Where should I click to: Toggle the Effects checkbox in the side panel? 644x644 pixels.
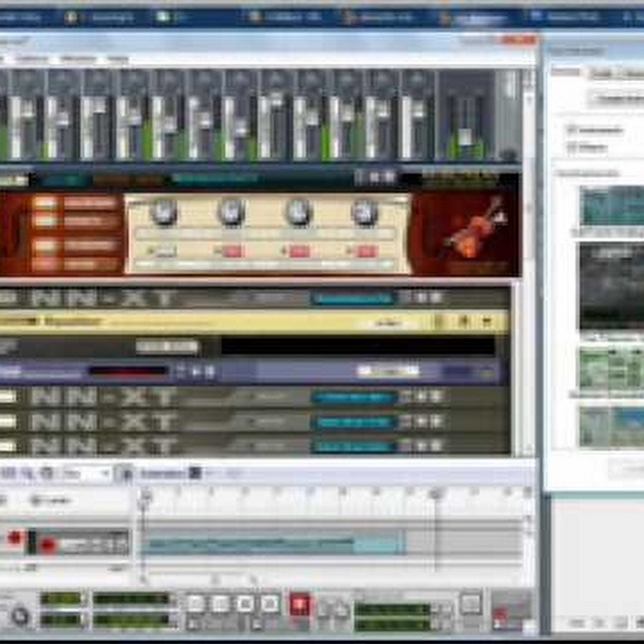tap(572, 148)
